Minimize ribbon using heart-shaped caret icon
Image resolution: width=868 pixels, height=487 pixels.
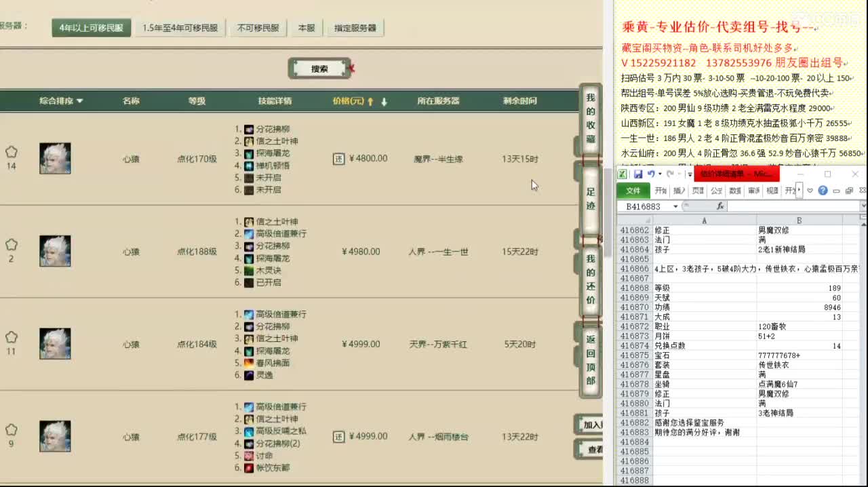point(810,191)
